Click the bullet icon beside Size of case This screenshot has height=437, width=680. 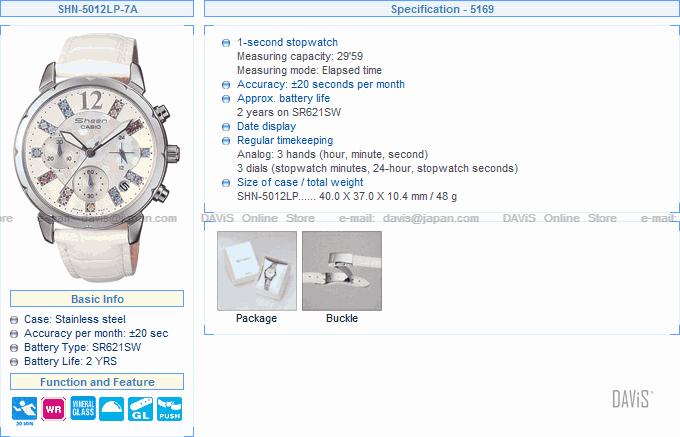point(226,183)
